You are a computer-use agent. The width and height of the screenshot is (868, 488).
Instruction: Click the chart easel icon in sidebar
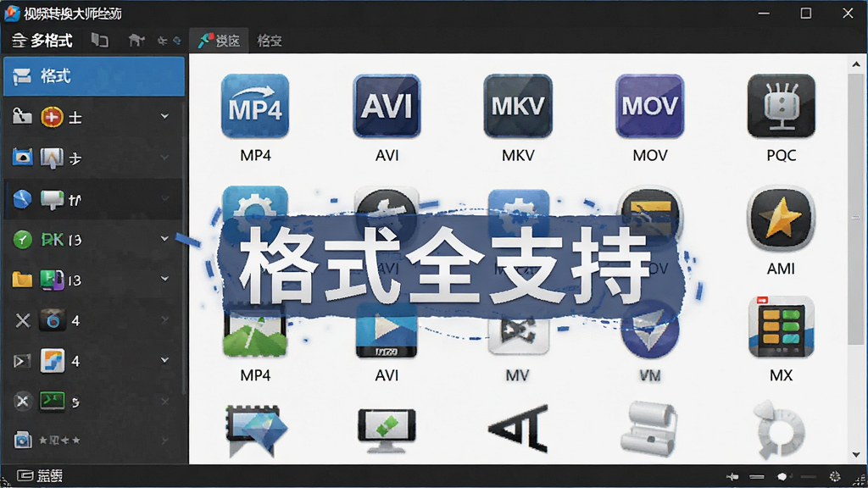tap(52, 158)
